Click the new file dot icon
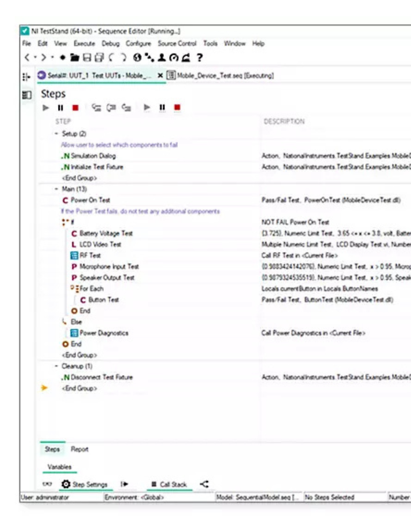This screenshot has height=532, width=411. (x=62, y=58)
